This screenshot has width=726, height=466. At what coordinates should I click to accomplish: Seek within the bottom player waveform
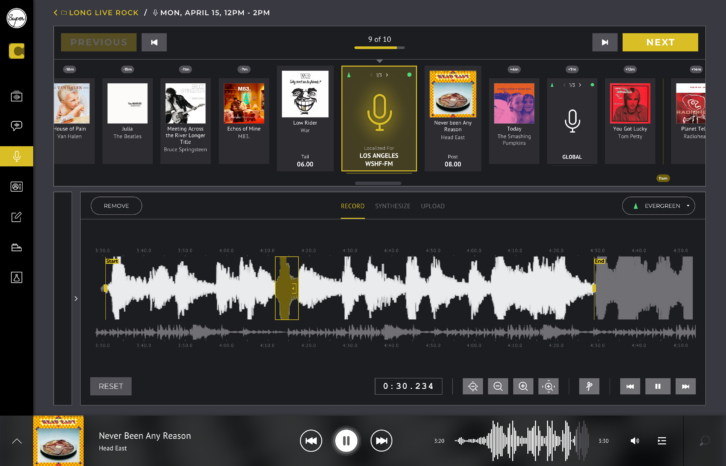[x=522, y=441]
